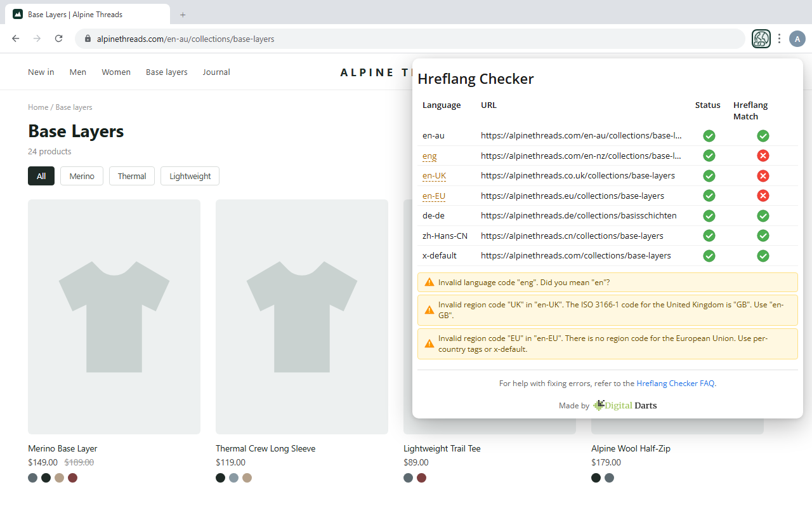Go to the Women section
812x508 pixels.
(x=116, y=72)
